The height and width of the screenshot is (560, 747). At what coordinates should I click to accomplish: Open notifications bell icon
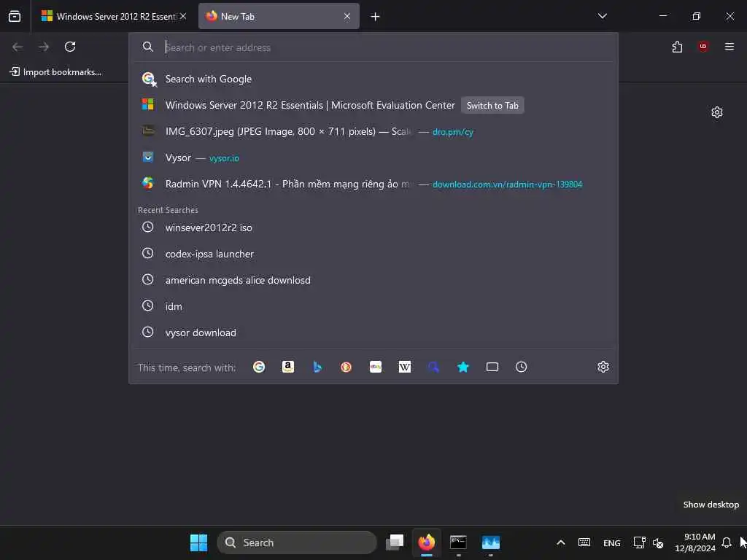point(726,542)
